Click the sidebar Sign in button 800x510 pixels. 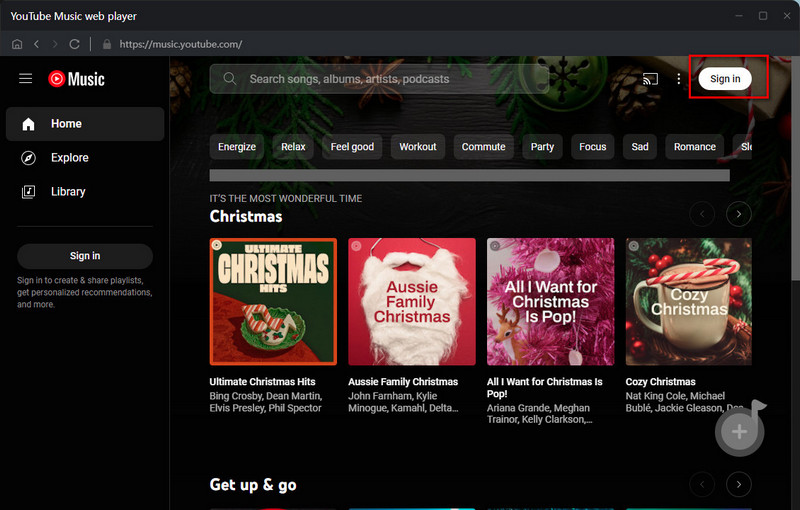click(x=85, y=256)
